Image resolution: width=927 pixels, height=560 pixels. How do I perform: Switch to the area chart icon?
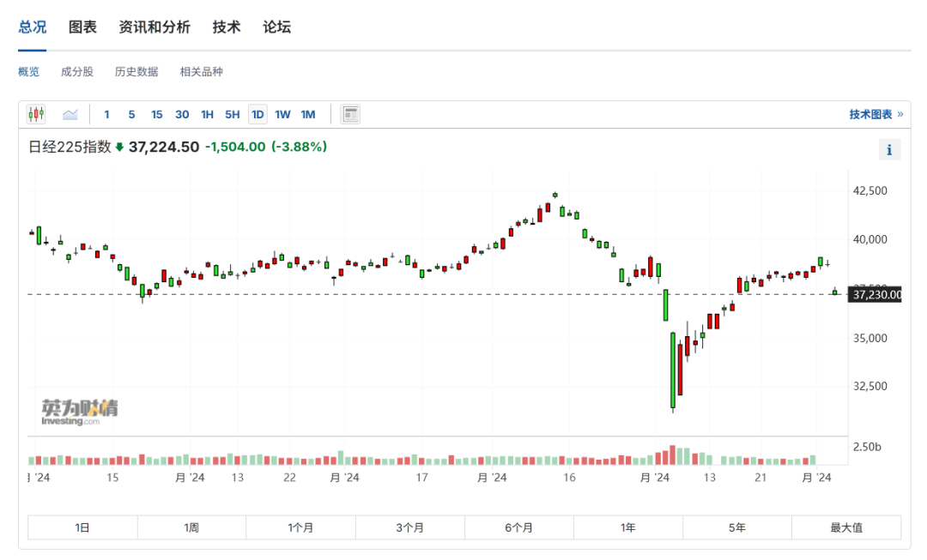point(70,114)
